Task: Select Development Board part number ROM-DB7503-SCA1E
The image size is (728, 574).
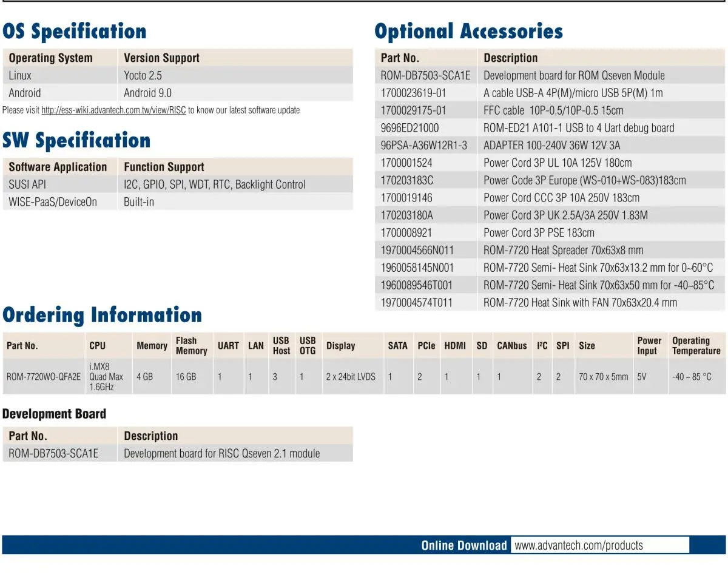Action: (x=53, y=453)
